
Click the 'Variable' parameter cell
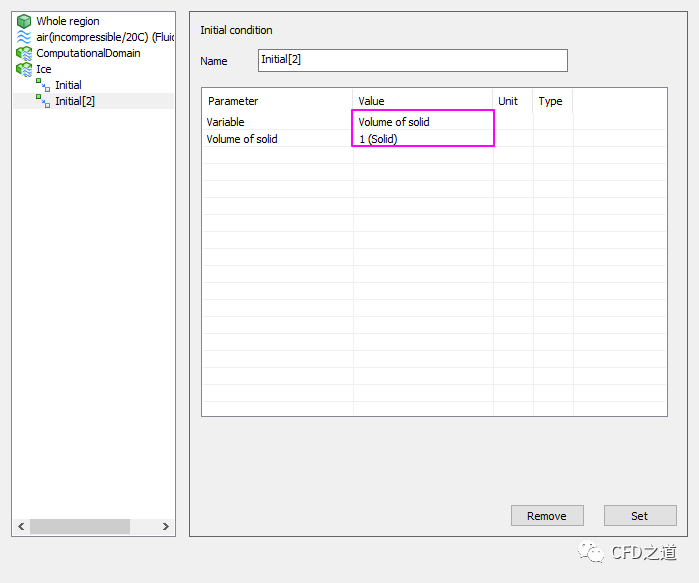(x=278, y=122)
